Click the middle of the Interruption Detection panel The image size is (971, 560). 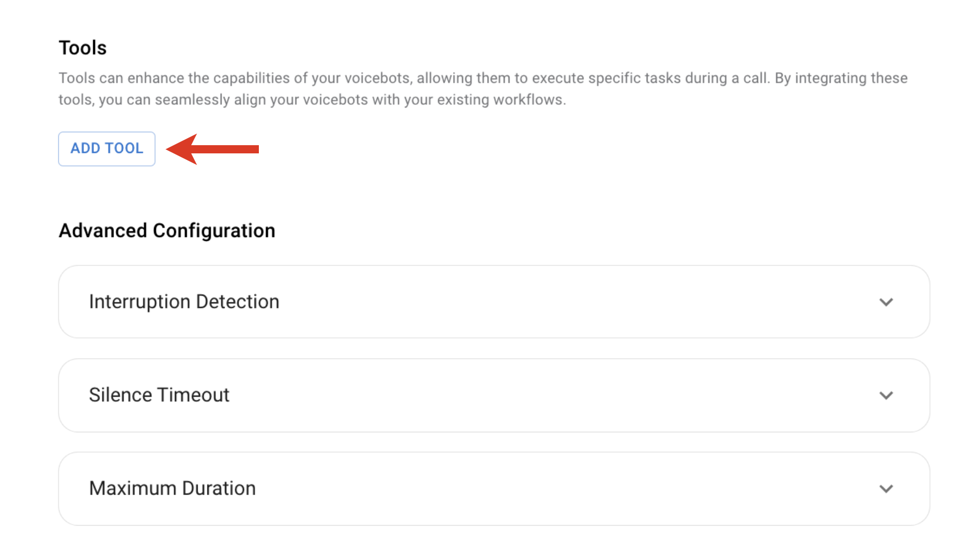pos(494,302)
